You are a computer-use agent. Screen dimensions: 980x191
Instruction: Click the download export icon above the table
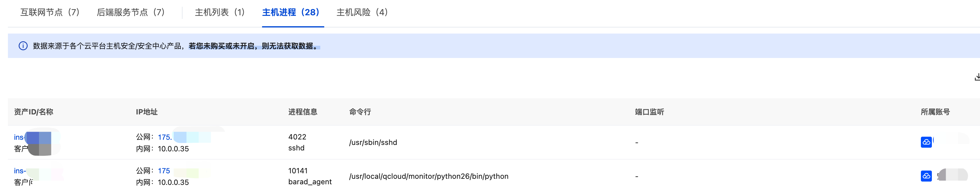(977, 77)
